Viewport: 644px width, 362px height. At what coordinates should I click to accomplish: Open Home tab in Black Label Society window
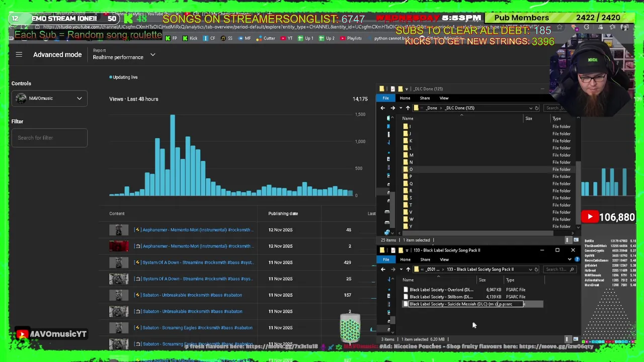click(405, 259)
